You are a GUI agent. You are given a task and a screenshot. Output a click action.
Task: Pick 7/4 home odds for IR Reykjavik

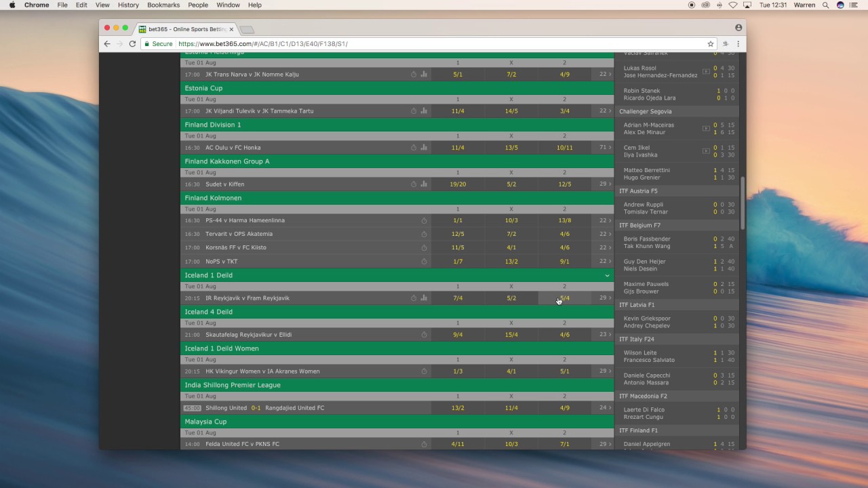coord(458,298)
